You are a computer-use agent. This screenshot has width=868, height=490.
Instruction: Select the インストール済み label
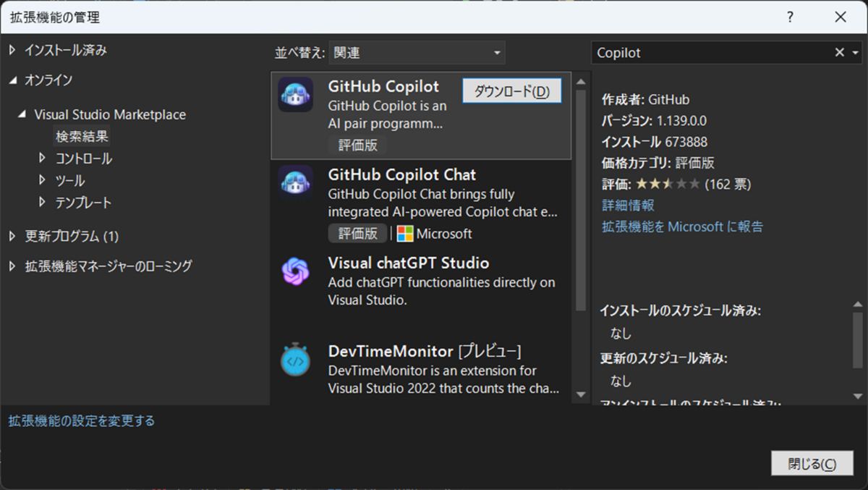tap(66, 51)
